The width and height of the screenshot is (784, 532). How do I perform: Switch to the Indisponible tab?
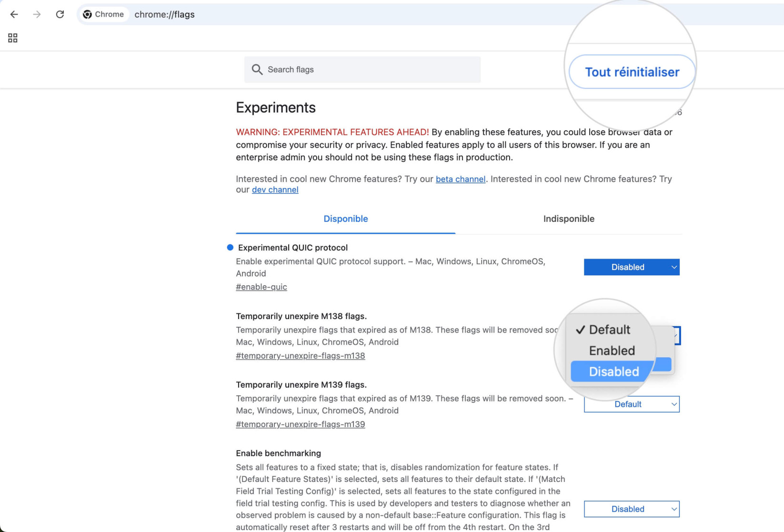click(569, 219)
